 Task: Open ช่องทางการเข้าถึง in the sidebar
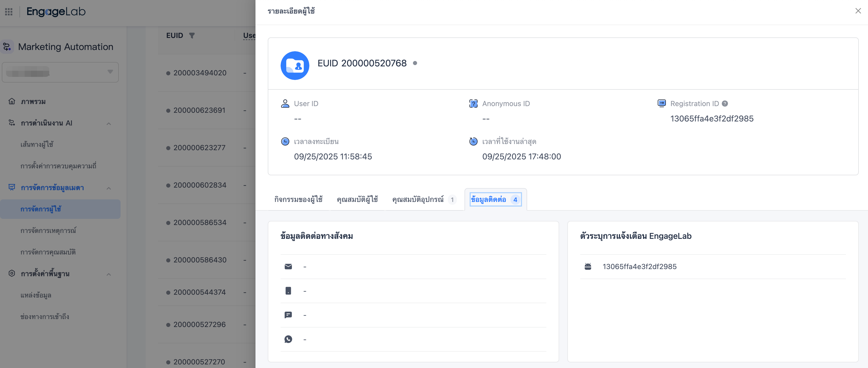(44, 317)
